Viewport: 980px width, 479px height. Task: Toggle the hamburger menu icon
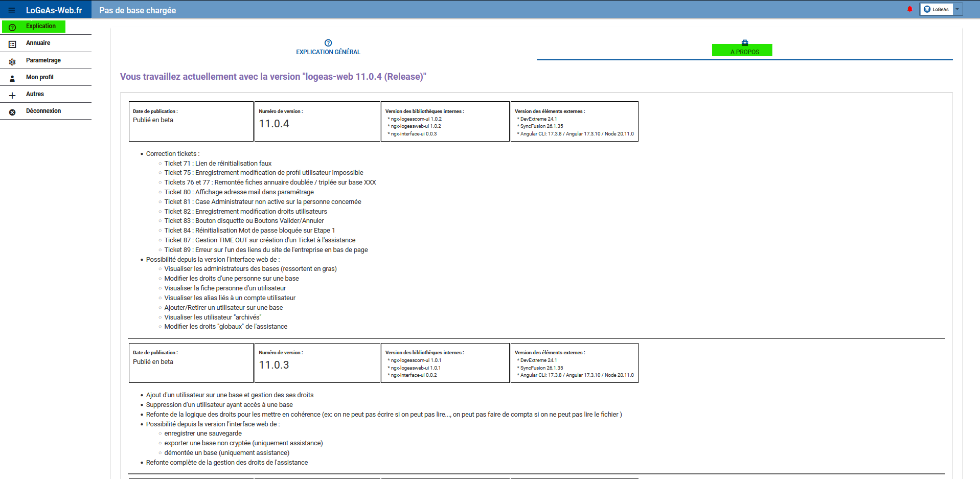click(12, 10)
